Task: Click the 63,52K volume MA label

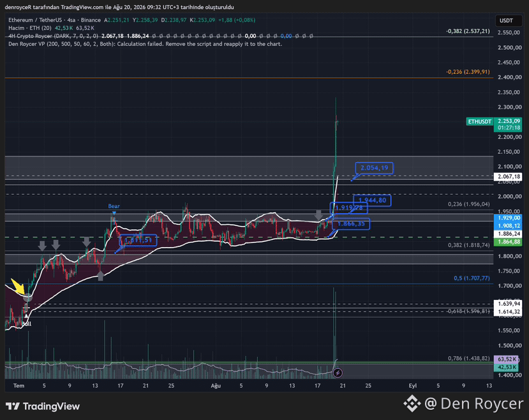Action: pos(507,359)
